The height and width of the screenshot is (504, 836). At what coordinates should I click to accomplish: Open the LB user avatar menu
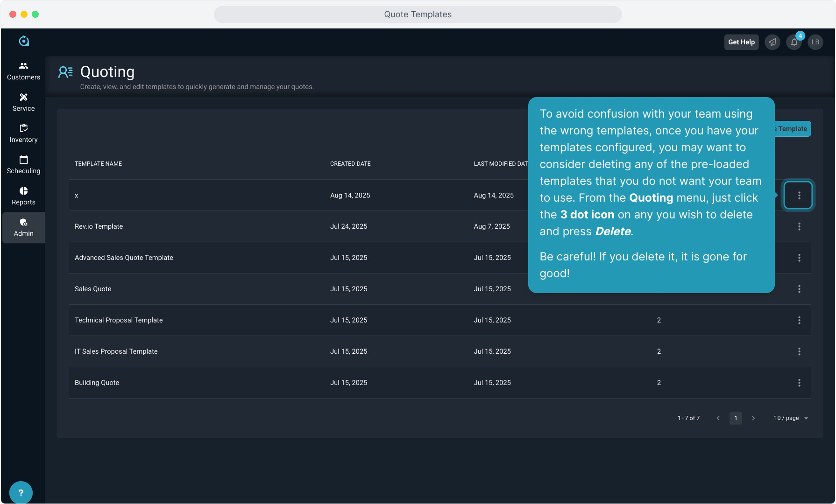(x=815, y=42)
